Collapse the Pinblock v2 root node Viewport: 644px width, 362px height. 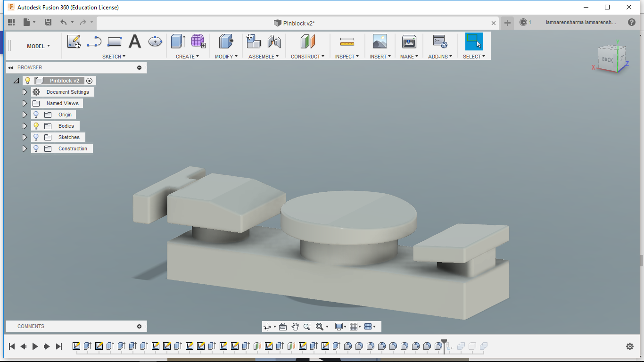tap(17, 81)
